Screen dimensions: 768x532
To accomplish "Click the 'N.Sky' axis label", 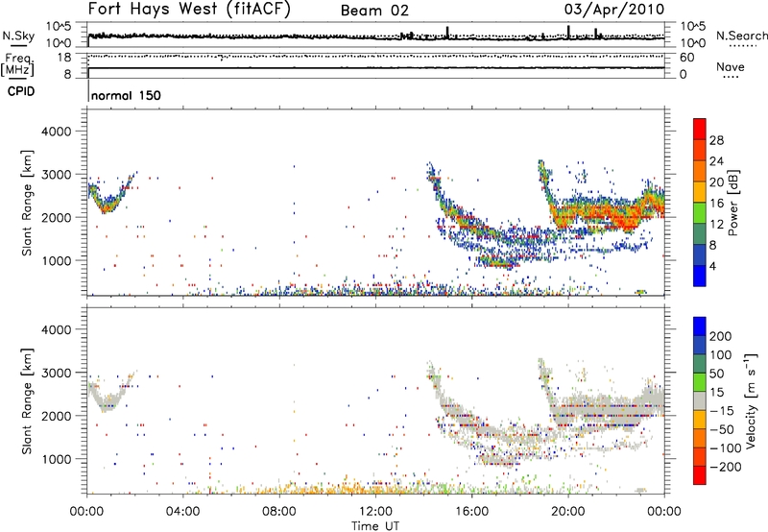I will (18, 36).
